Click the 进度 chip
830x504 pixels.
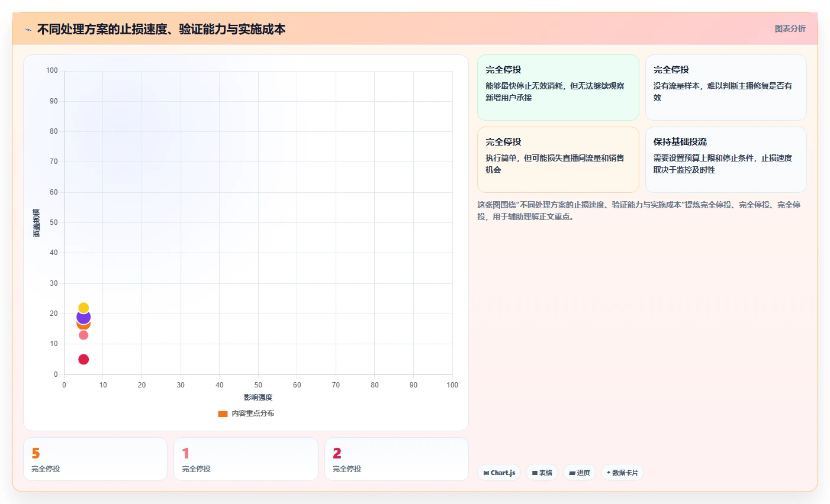click(x=579, y=473)
